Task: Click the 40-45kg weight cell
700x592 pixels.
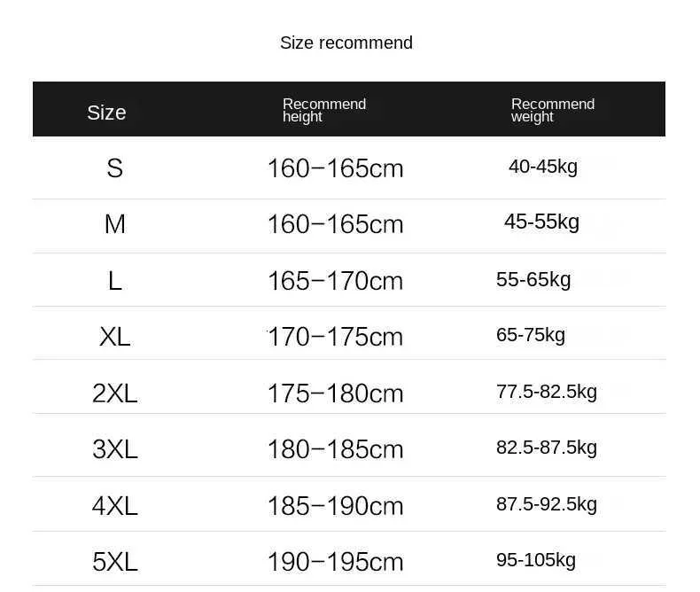Action: point(542,167)
